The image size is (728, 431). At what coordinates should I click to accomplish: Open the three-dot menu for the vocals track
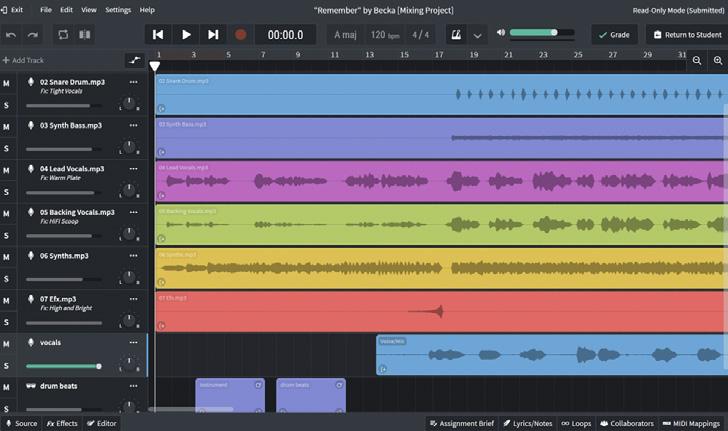(x=133, y=342)
